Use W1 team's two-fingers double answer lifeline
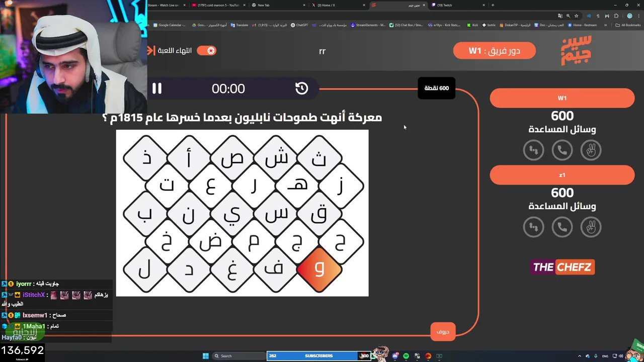 (591, 150)
